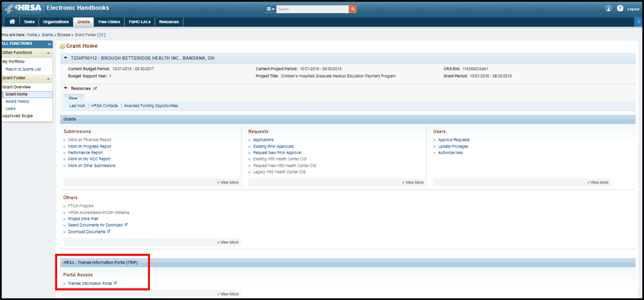Open Last NoA link
Image resolution: width=644 pixels, height=300 pixels.
[x=77, y=106]
